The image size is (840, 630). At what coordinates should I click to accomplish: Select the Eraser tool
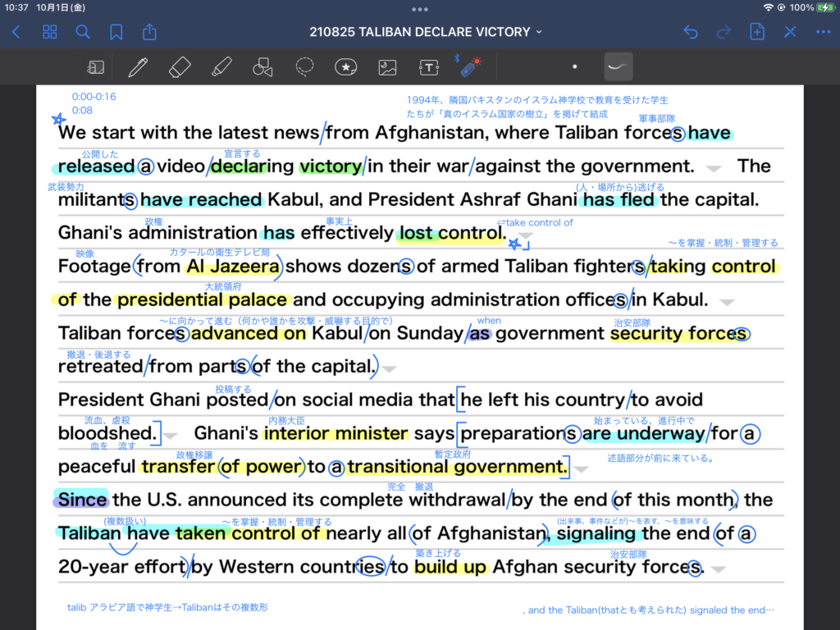[x=180, y=67]
